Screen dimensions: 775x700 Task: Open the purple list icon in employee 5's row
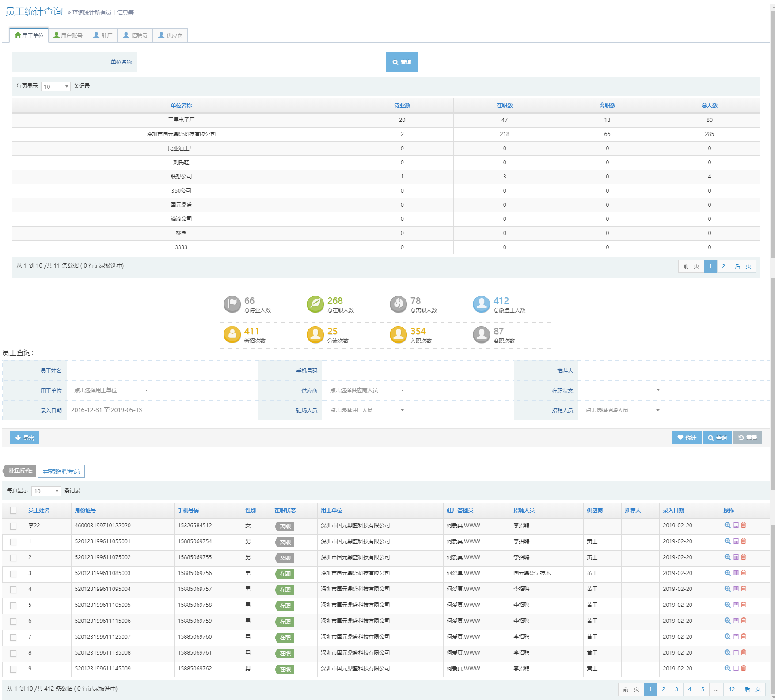(736, 605)
